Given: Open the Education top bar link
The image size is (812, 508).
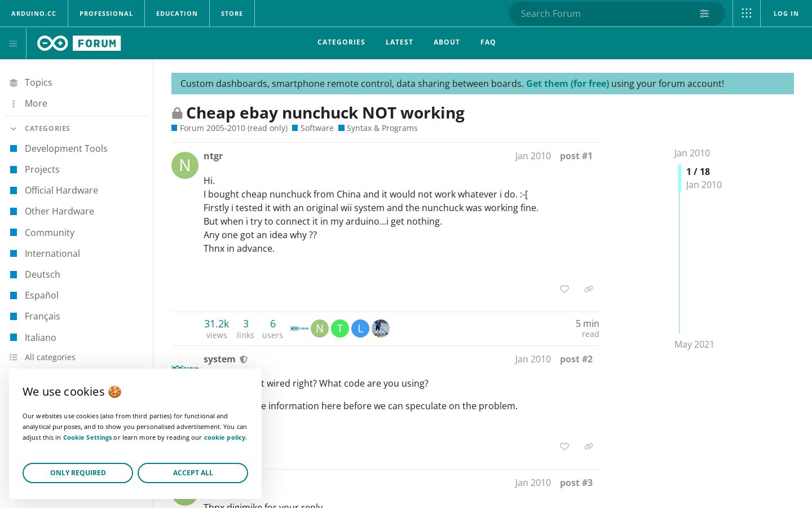Looking at the screenshot, I should tap(177, 14).
